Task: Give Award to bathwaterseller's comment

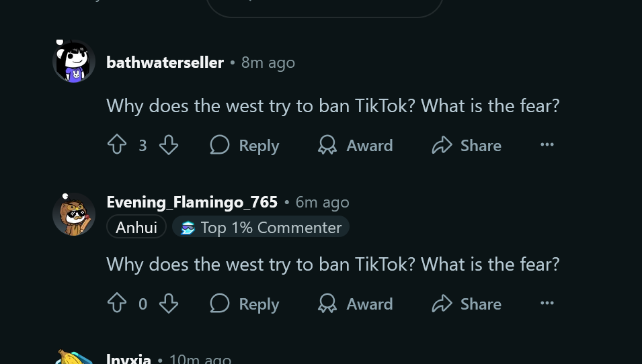Action: (356, 145)
